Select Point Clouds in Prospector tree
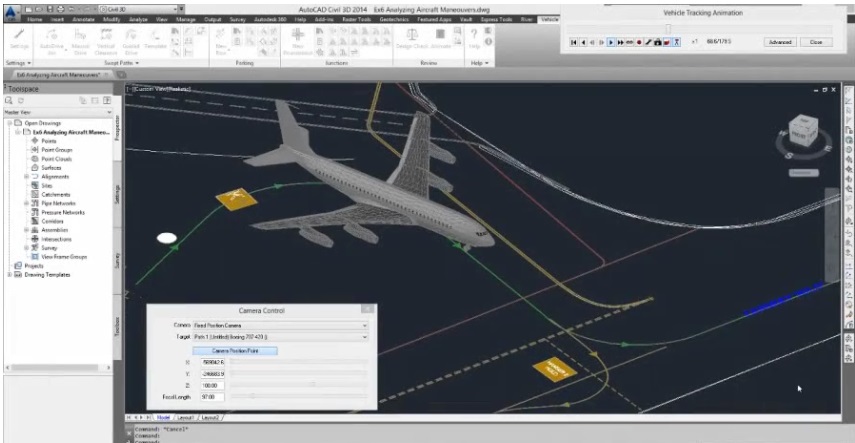 point(56,159)
